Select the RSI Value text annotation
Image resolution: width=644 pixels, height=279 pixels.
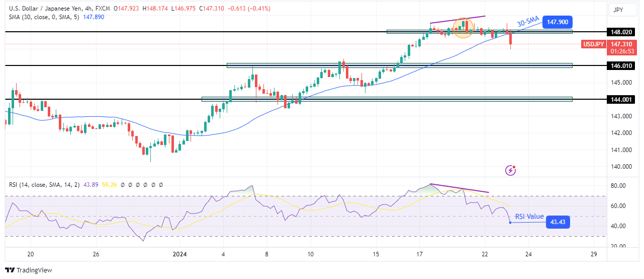pyautogui.click(x=529, y=217)
